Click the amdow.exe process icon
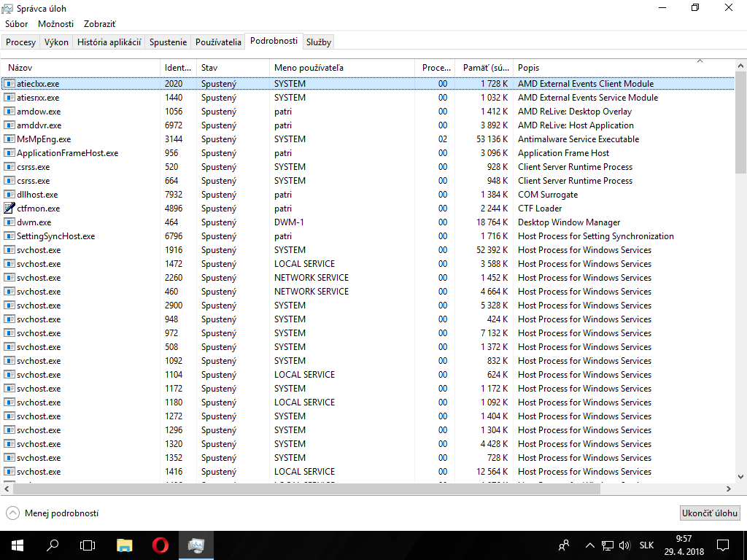 [9, 112]
